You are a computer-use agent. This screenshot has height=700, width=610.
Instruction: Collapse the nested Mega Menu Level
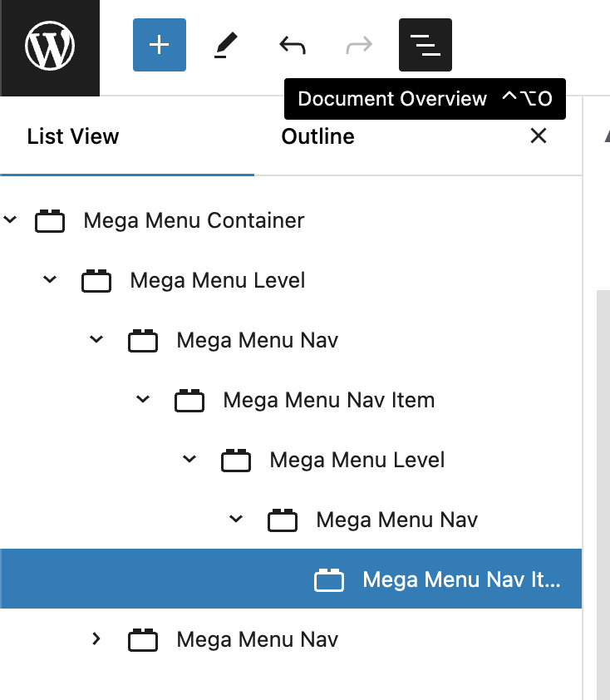(x=189, y=460)
